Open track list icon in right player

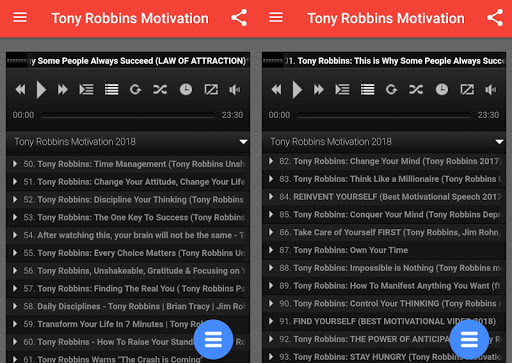(367, 89)
